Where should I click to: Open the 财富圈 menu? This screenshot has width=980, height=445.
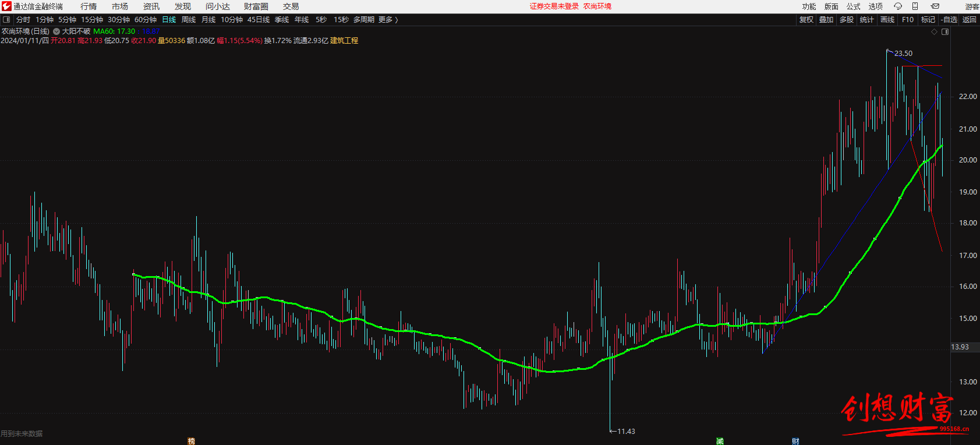point(256,6)
